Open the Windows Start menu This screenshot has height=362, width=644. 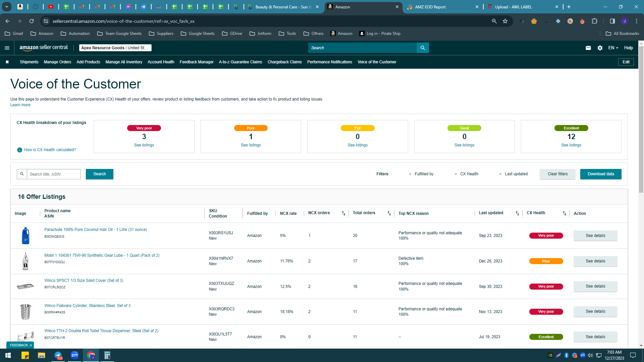(x=8, y=355)
